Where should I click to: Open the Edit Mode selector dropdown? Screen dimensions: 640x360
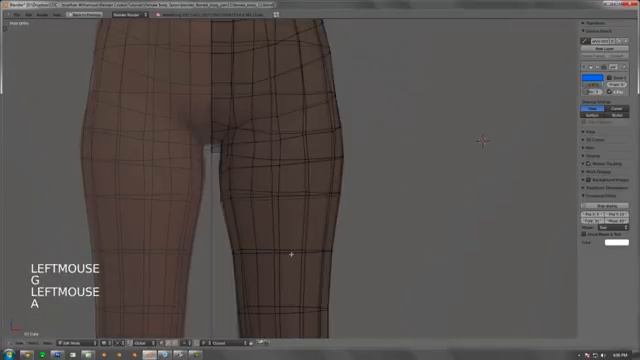[77, 343]
